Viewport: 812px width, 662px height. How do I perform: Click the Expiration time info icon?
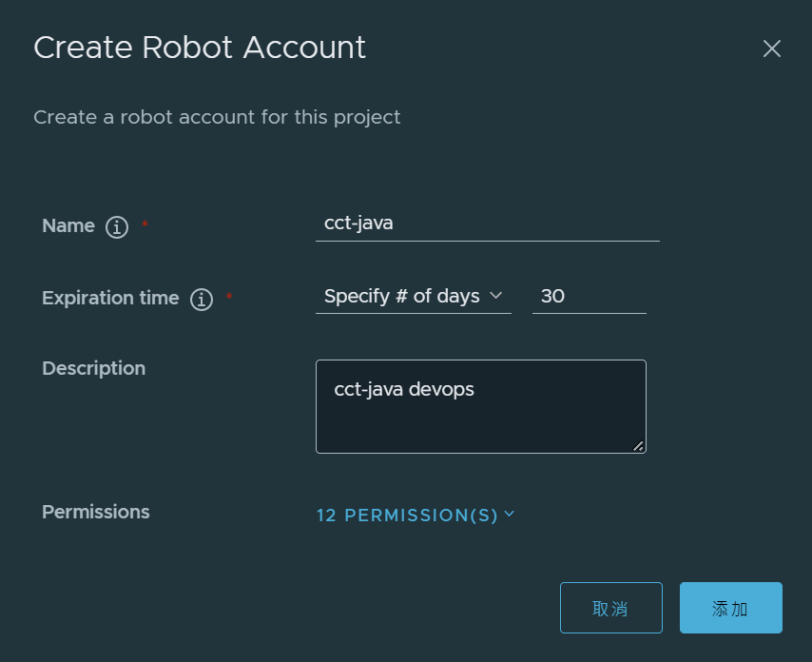click(202, 300)
